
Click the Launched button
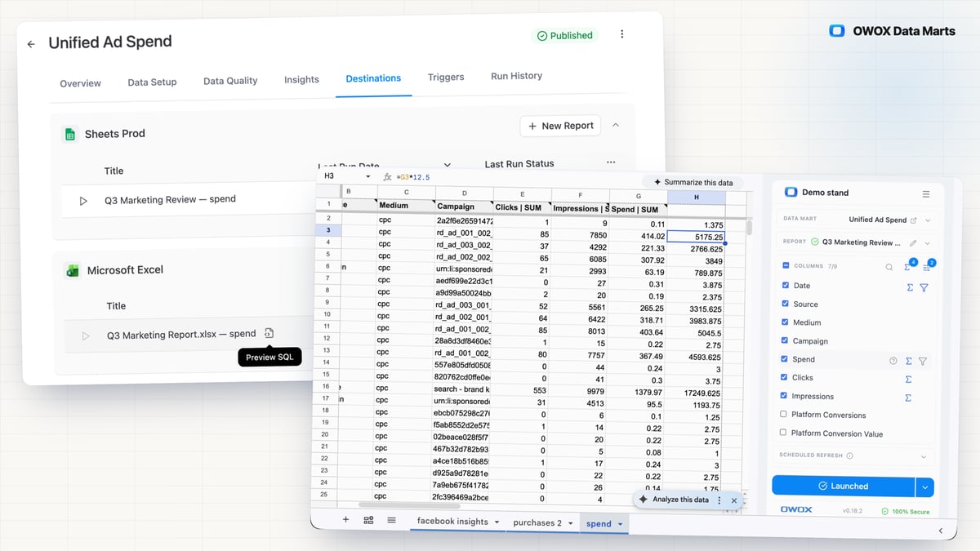[x=843, y=487]
